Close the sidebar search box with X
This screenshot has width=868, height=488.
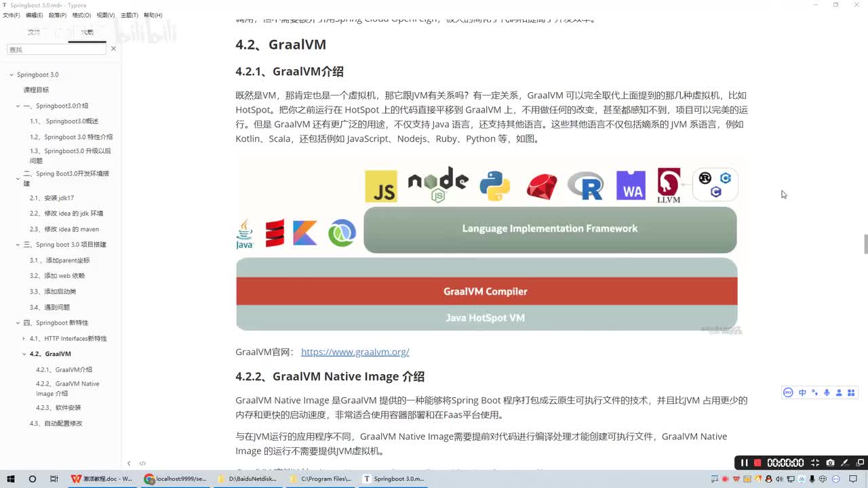113,49
